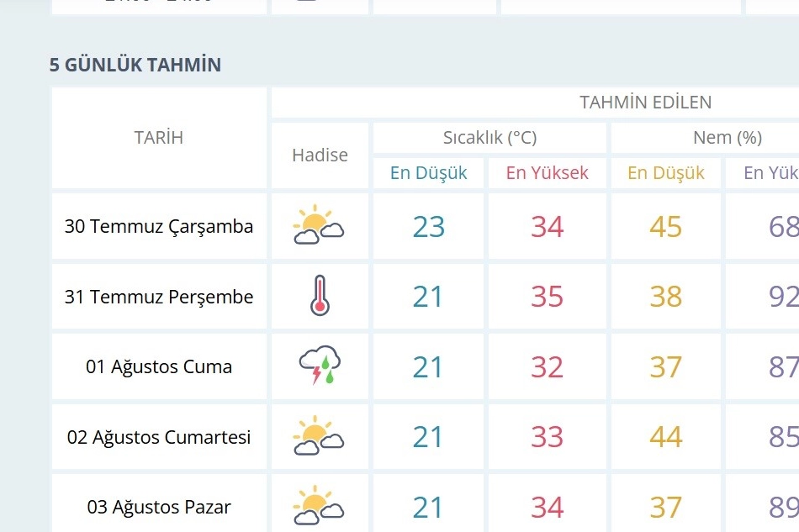Click the TARİH column header
The width and height of the screenshot is (799, 532).
159,138
